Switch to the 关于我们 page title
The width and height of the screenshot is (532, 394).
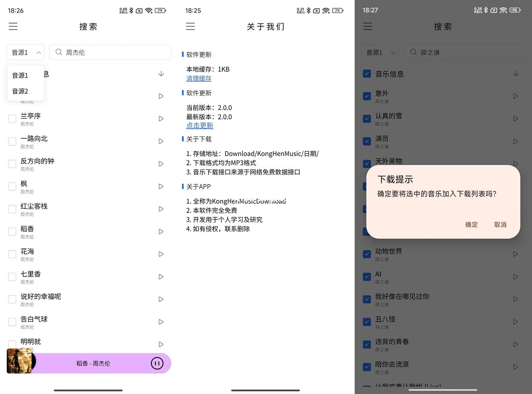point(265,27)
